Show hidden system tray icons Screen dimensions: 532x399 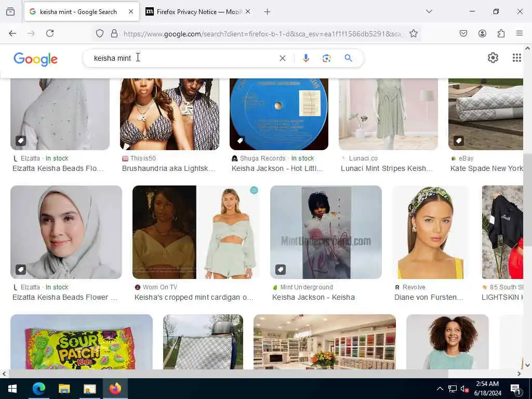440,389
